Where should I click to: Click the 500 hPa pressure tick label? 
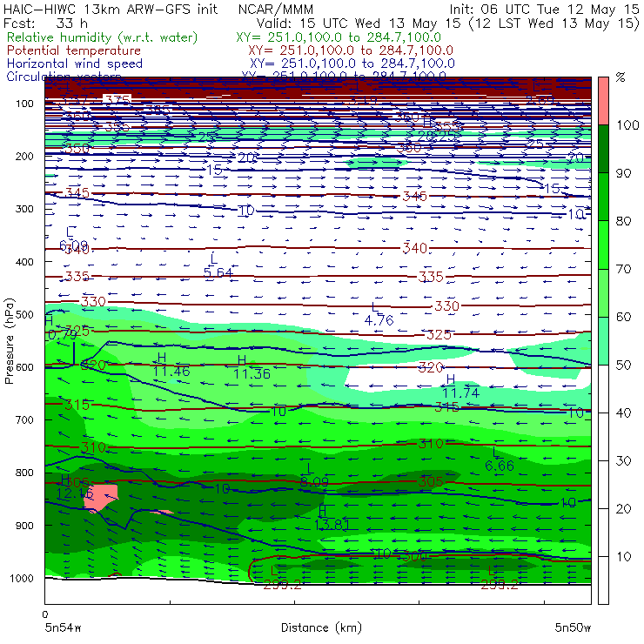pyautogui.click(x=24, y=315)
